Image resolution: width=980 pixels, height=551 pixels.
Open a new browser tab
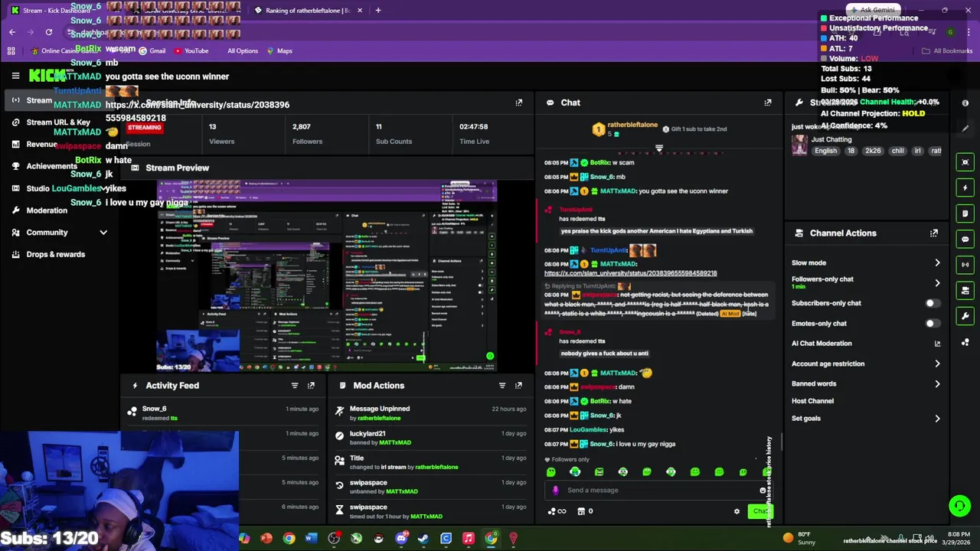[x=378, y=11]
